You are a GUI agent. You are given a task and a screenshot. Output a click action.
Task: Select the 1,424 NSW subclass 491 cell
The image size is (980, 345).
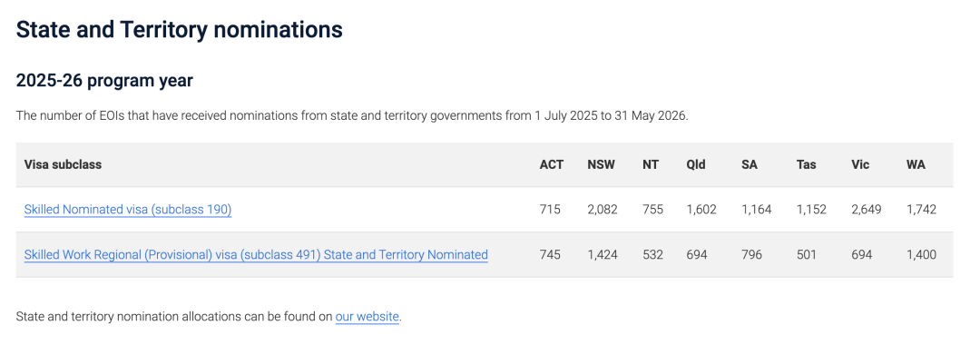tap(602, 254)
